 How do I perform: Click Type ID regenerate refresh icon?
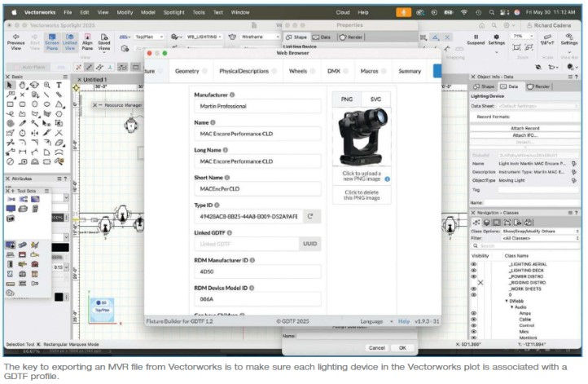point(310,216)
